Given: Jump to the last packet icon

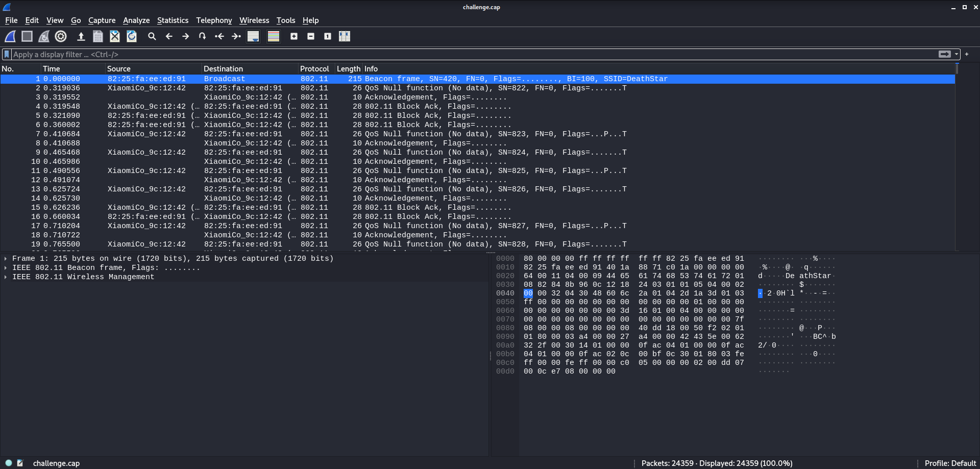Looking at the screenshot, I should (x=236, y=36).
